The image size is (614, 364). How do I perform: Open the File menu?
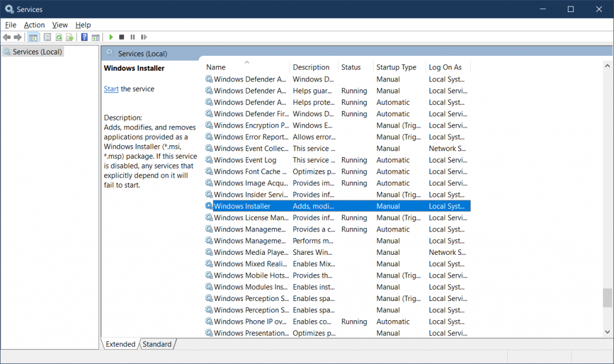[11, 25]
